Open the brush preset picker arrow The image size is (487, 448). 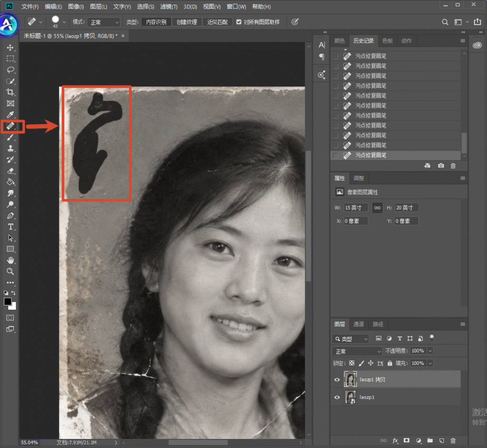click(x=64, y=22)
